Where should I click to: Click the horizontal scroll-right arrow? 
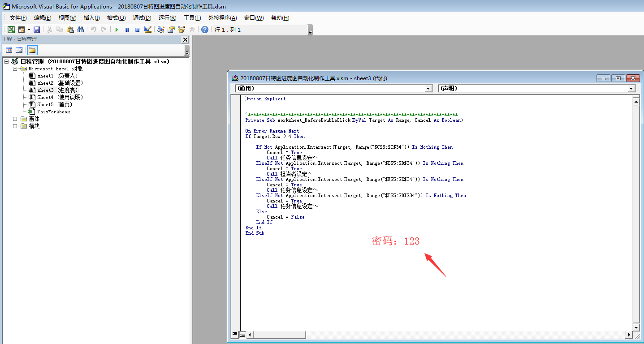pyautogui.click(x=629, y=335)
